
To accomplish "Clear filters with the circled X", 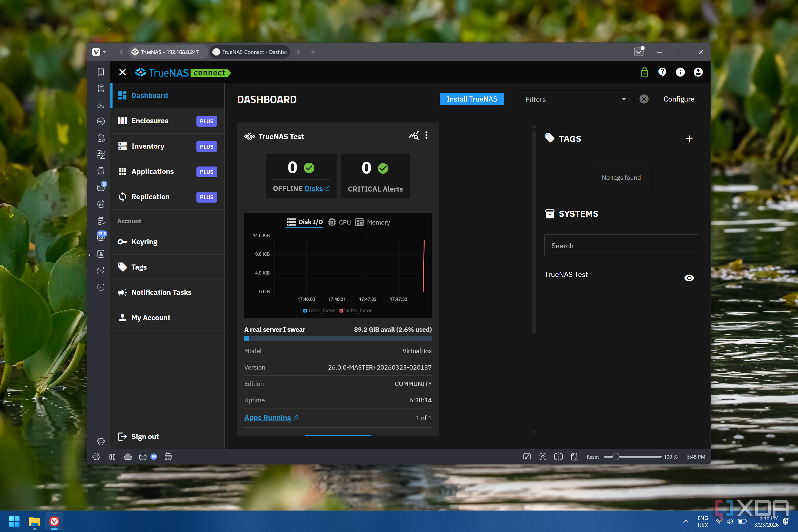I will coord(644,99).
